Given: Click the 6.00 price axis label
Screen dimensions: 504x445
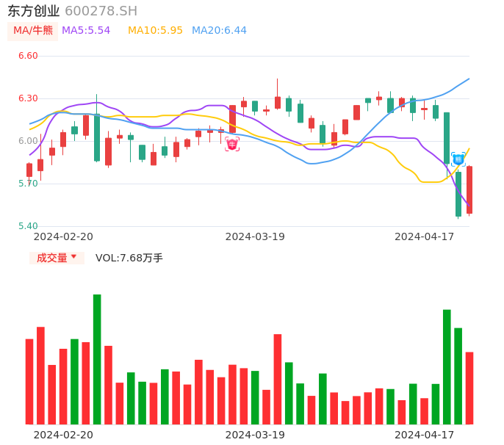Looking at the screenshot, I should pyautogui.click(x=28, y=141).
